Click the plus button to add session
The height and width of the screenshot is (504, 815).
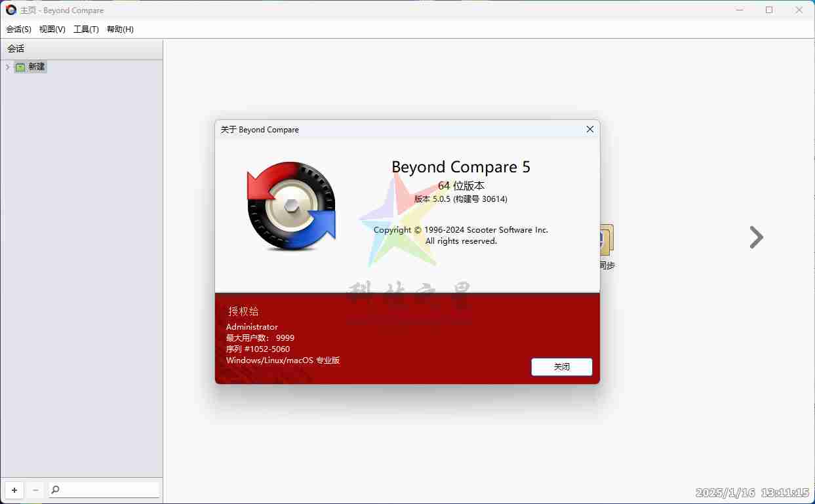[x=14, y=490]
